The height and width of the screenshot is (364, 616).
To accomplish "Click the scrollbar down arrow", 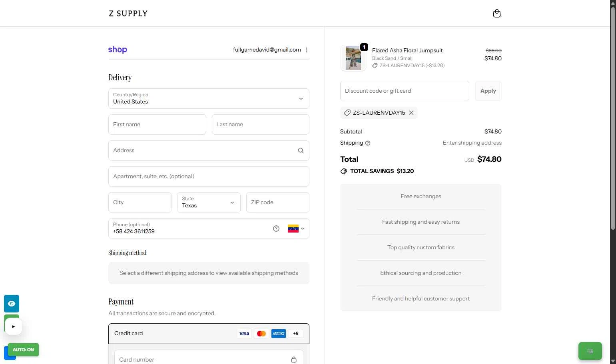I will point(613,361).
